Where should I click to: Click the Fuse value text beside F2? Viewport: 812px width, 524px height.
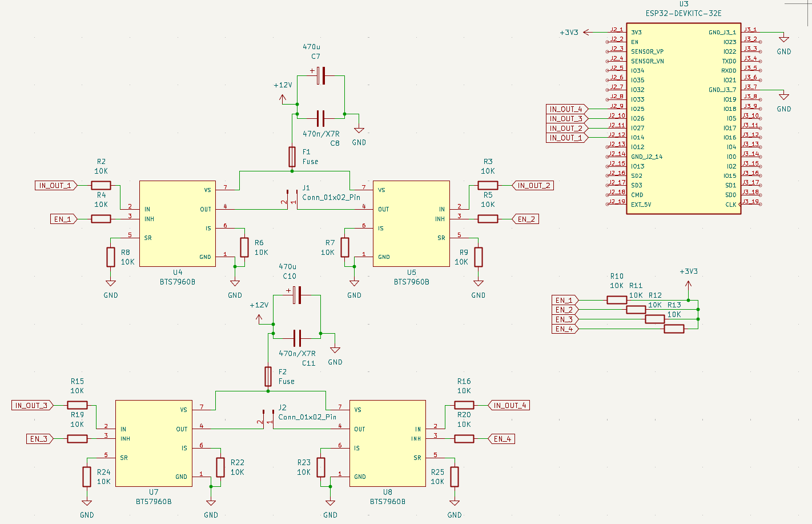tap(287, 381)
